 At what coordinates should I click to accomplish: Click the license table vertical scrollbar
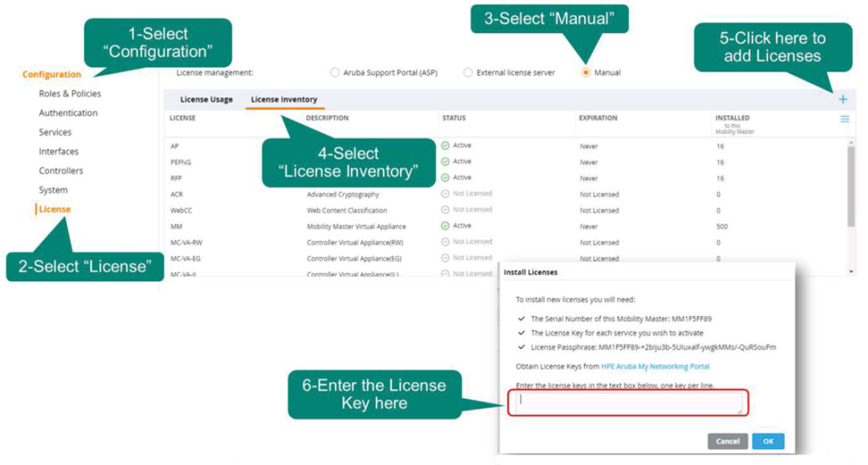[851, 186]
